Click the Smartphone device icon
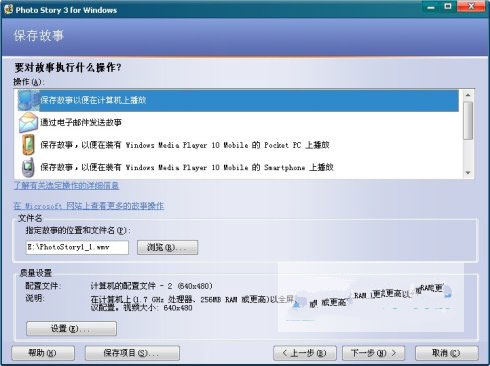The image size is (490, 366). tap(28, 167)
